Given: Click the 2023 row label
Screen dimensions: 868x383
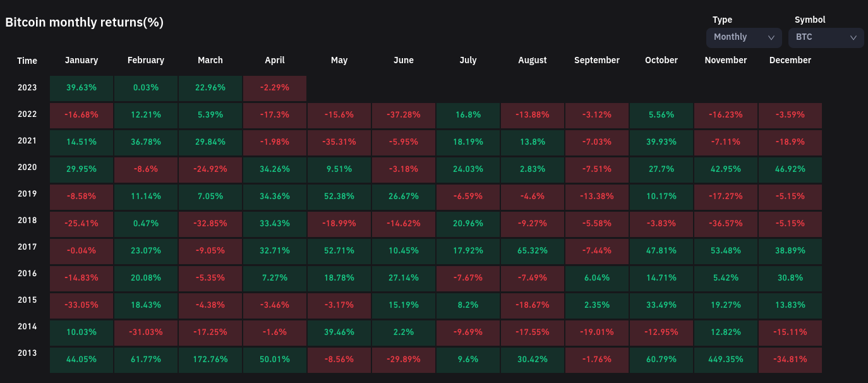Looking at the screenshot, I should pos(27,88).
